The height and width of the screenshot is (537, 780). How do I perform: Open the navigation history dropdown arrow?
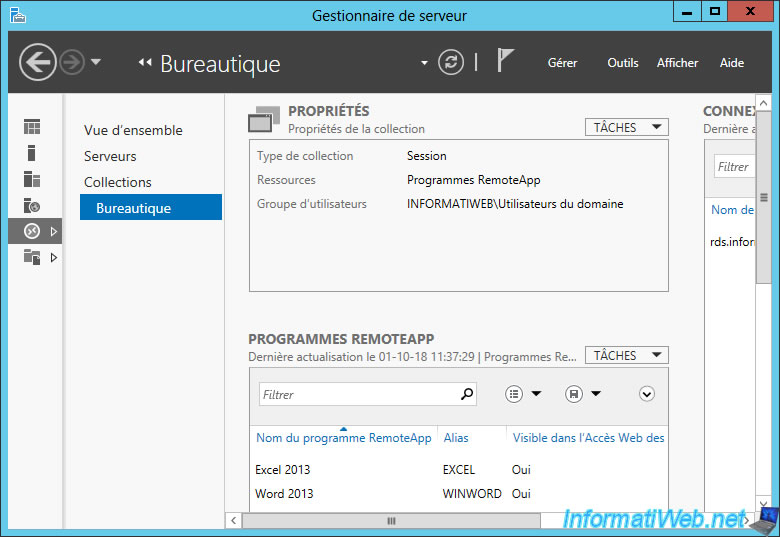96,62
